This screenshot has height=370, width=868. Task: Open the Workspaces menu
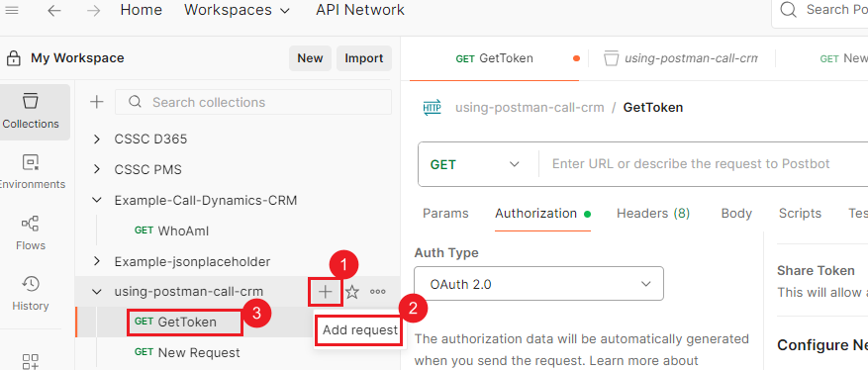(237, 10)
